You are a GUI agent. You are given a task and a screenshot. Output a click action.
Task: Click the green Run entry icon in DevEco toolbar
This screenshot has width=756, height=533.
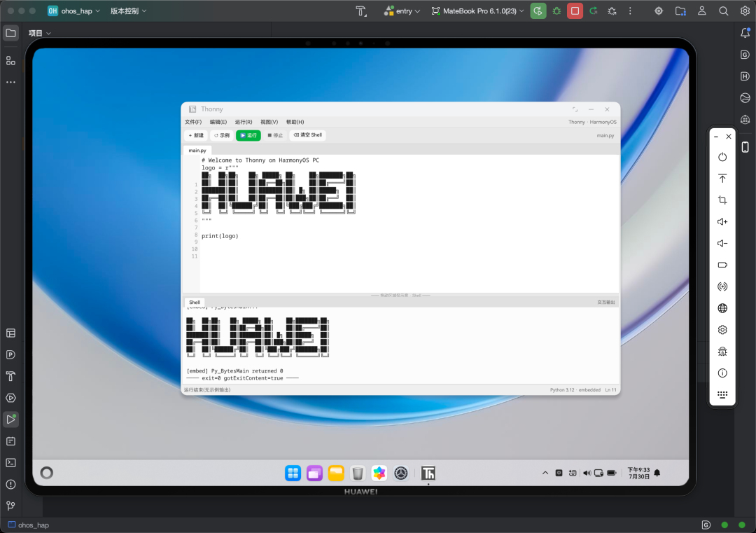coord(538,11)
